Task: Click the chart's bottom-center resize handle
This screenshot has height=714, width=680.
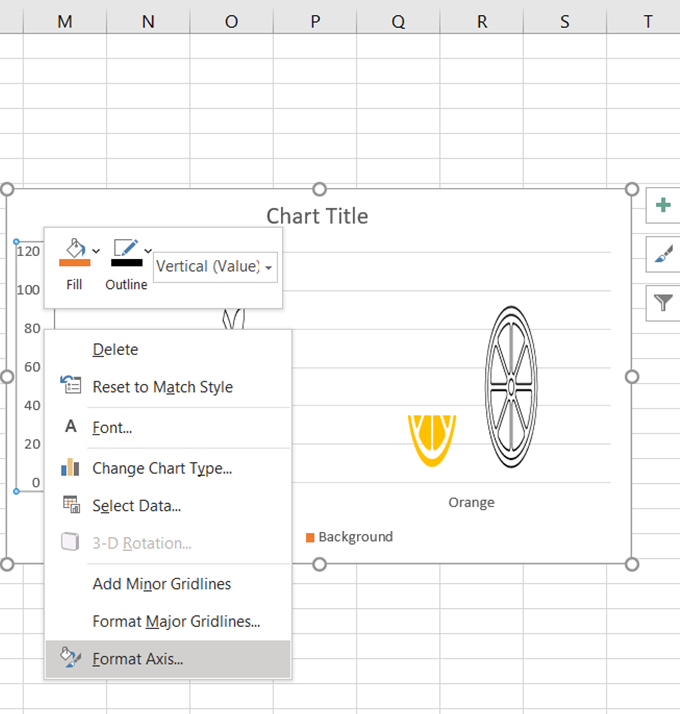Action: pyautogui.click(x=320, y=565)
